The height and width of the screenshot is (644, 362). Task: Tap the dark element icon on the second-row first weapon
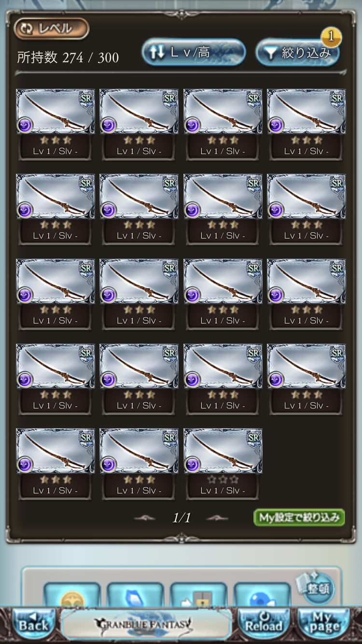(25, 210)
